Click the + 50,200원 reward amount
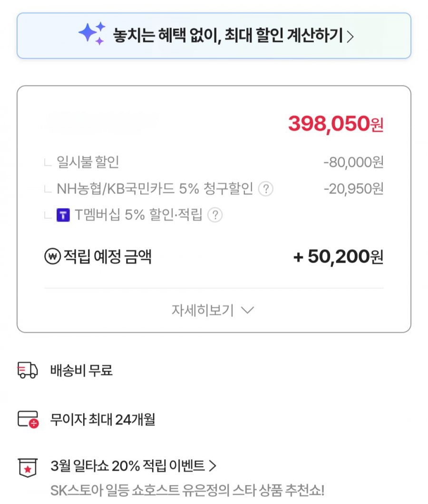The width and height of the screenshot is (428, 504). (338, 257)
